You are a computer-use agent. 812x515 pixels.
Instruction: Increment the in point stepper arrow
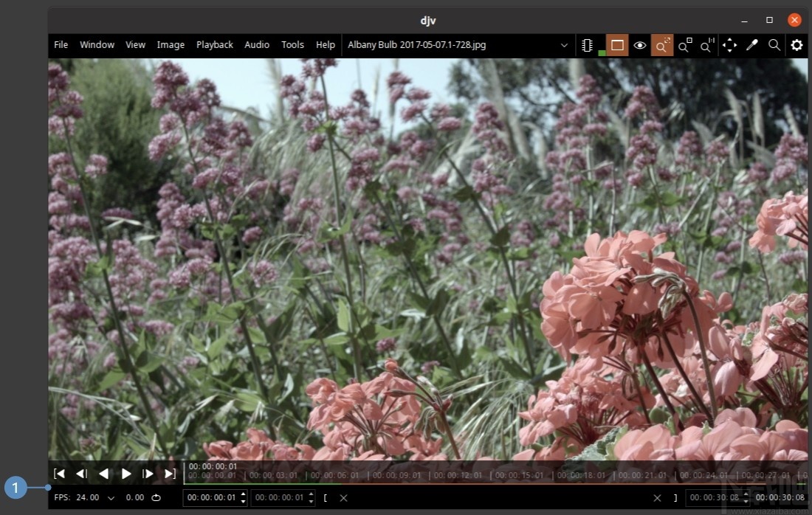(x=312, y=494)
